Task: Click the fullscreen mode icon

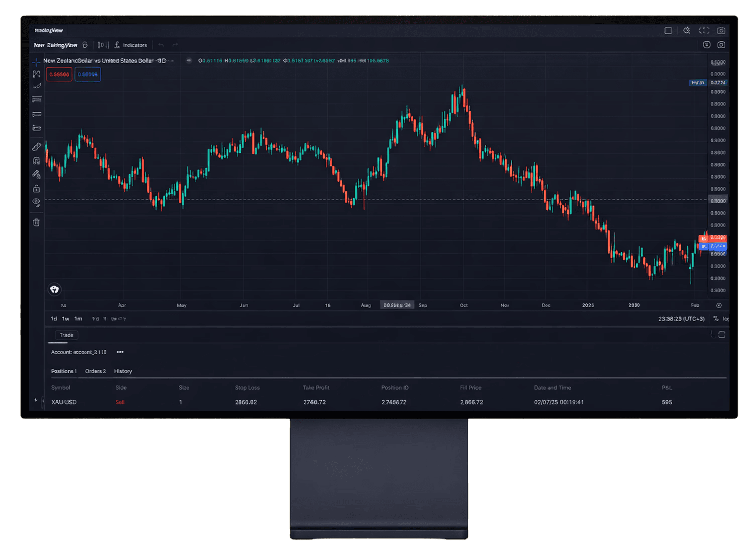Action: pyautogui.click(x=704, y=31)
